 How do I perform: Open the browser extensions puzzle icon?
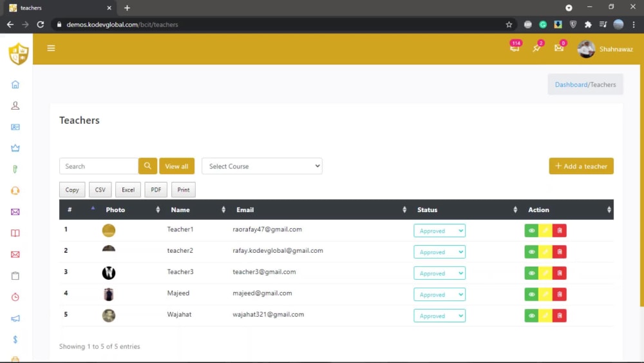click(x=588, y=25)
